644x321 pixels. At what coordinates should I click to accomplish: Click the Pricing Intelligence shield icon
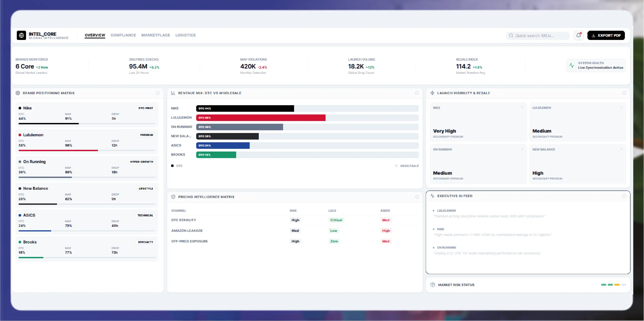(173, 197)
